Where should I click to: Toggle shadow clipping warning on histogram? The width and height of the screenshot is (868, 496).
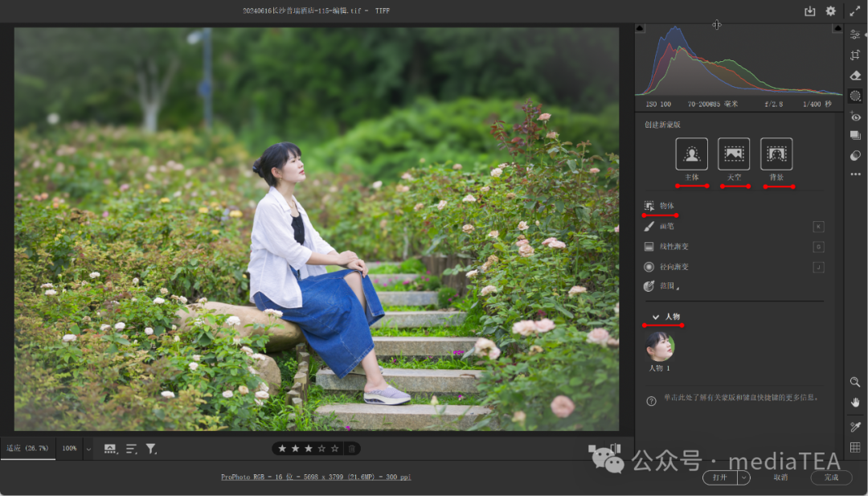[641, 28]
